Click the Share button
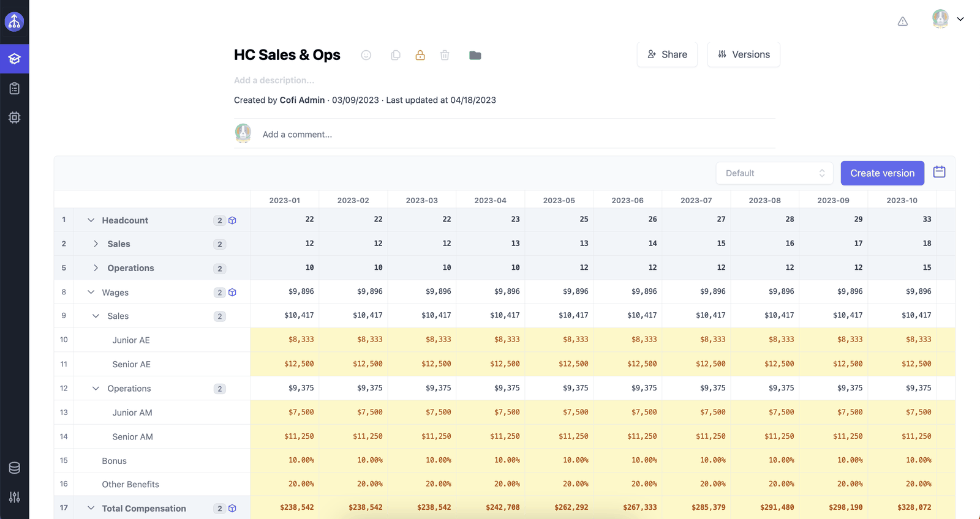Screen dimensions: 980x519 (x=667, y=54)
